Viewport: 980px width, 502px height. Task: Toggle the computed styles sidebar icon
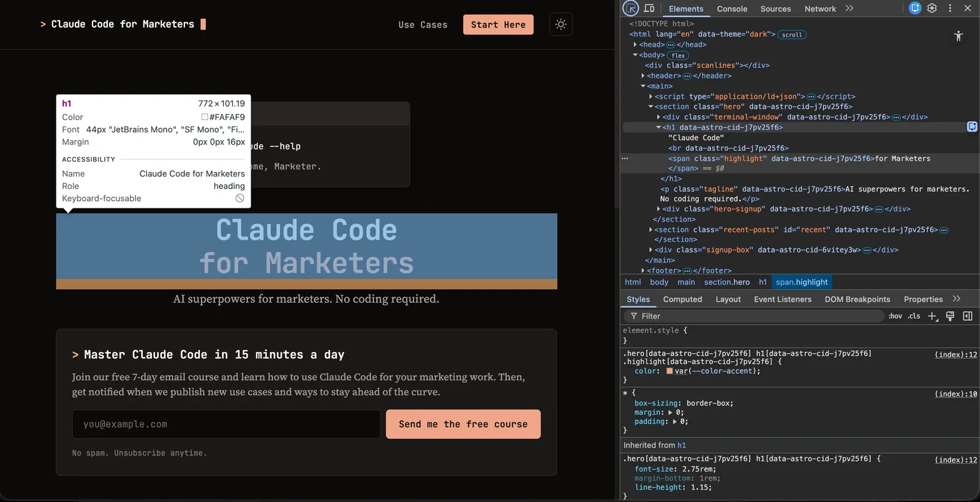(x=968, y=316)
